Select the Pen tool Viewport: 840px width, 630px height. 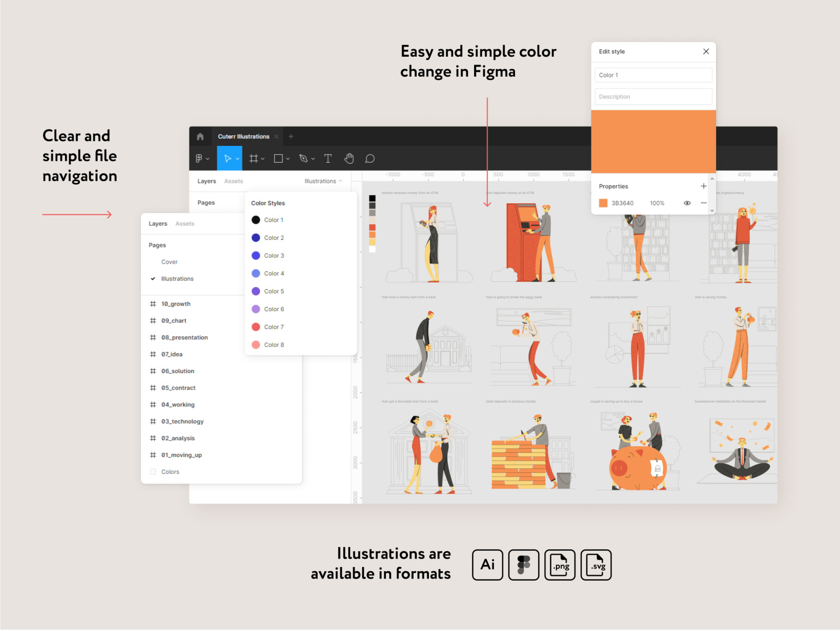click(303, 159)
